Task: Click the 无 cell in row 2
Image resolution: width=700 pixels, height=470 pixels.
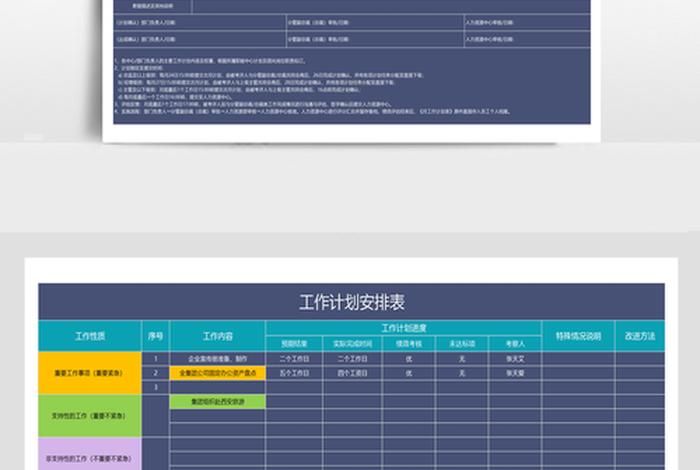Action: tap(462, 373)
